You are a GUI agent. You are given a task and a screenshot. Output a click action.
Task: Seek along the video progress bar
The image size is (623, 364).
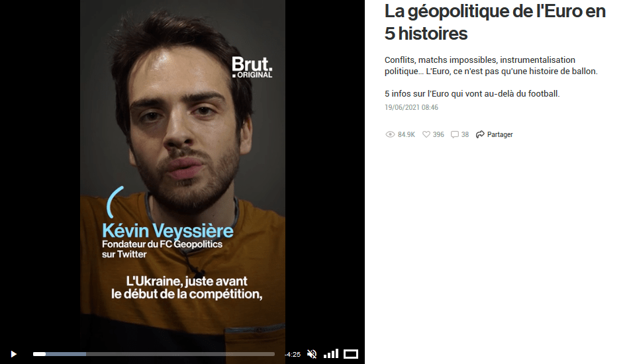(154, 354)
